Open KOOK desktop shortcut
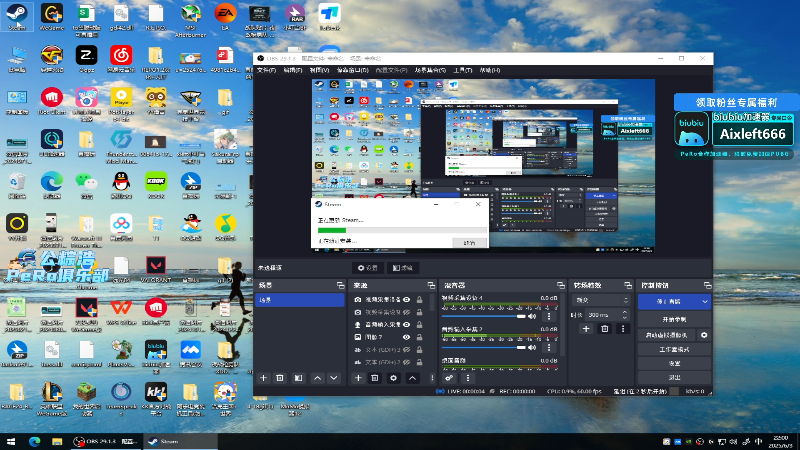Viewport: 800px width, 450px height. (156, 185)
